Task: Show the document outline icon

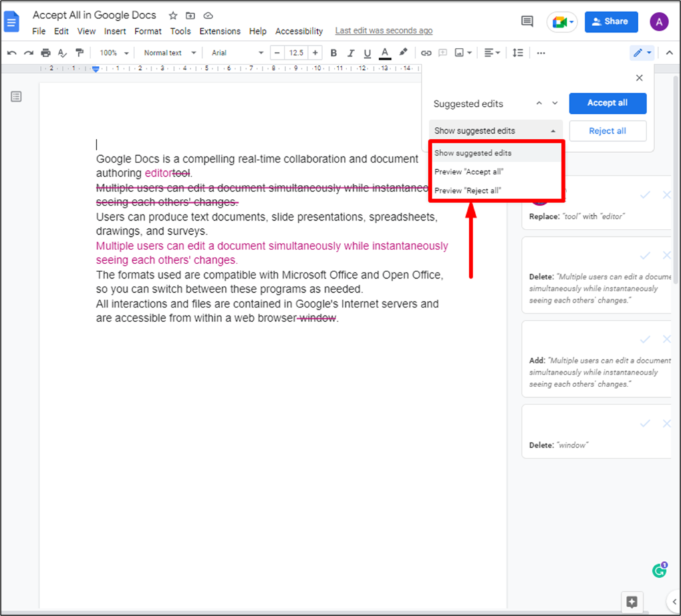Action: click(16, 96)
